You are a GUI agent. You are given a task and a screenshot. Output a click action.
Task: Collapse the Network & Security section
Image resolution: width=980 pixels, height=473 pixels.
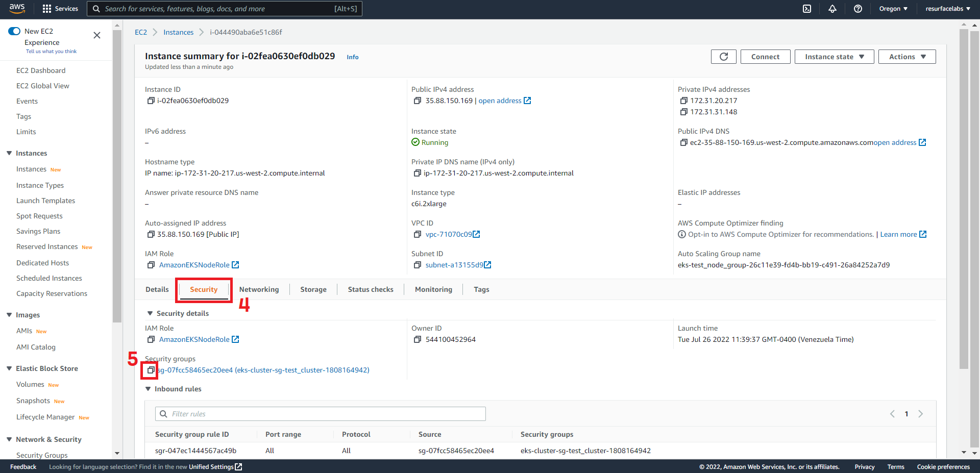coord(9,439)
